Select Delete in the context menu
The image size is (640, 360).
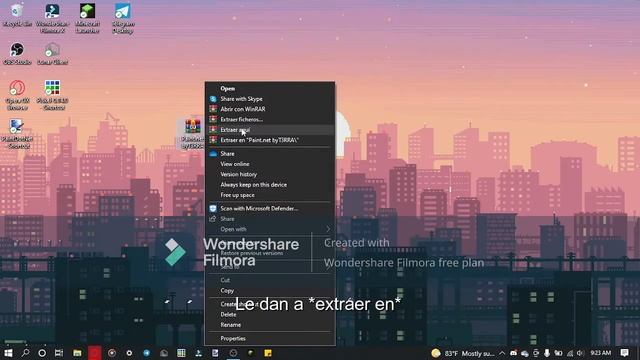coord(270,315)
